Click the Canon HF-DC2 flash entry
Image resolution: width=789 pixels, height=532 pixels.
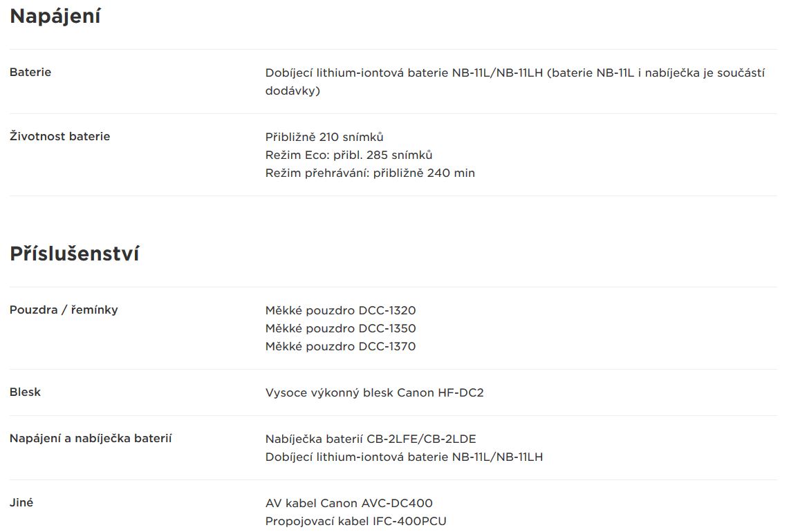374,392
